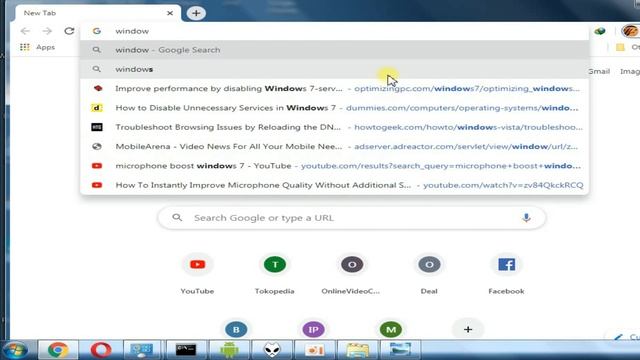Open the Android taskbar icon
The height and width of the screenshot is (360, 640).
229,350
